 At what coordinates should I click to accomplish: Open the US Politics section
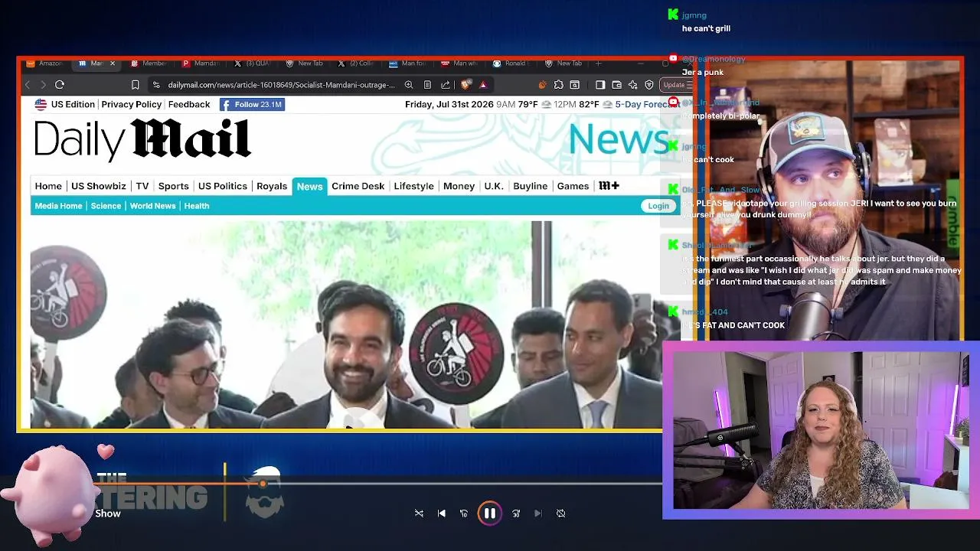coord(223,186)
